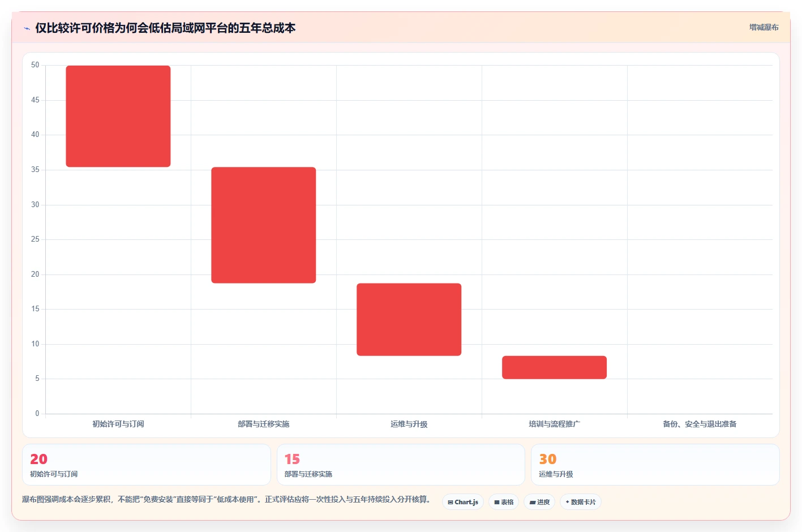Click the lightning icon beside the title

pyautogui.click(x=27, y=28)
